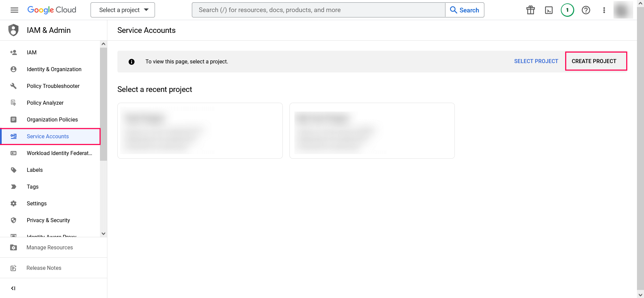644x298 pixels.
Task: Open the gift free trial icon
Action: (x=531, y=10)
